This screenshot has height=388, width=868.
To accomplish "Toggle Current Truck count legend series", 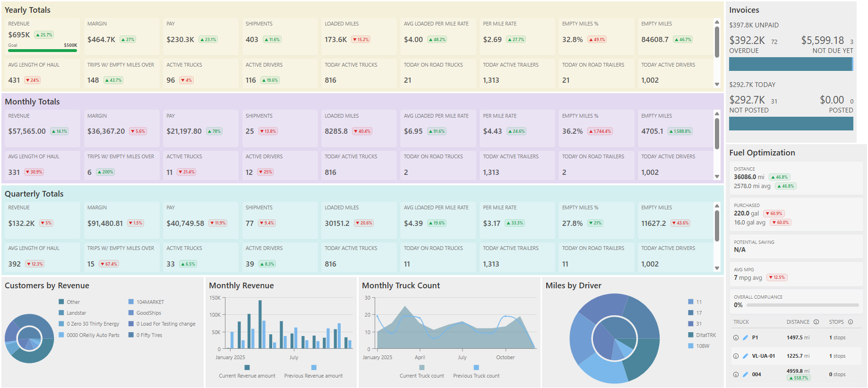I will click(x=421, y=376).
